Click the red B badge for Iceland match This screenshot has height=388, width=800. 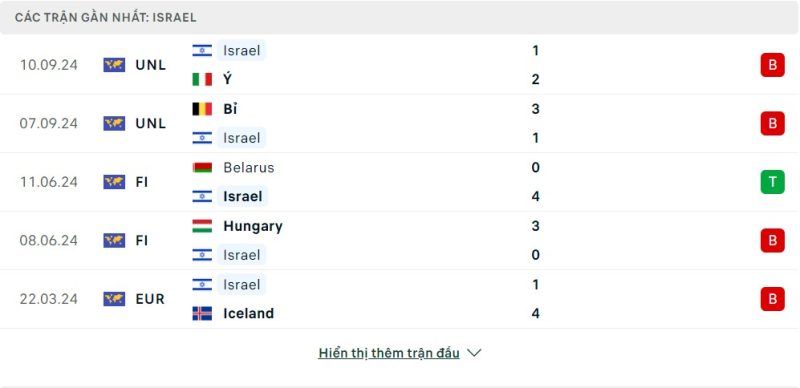pyautogui.click(x=772, y=299)
